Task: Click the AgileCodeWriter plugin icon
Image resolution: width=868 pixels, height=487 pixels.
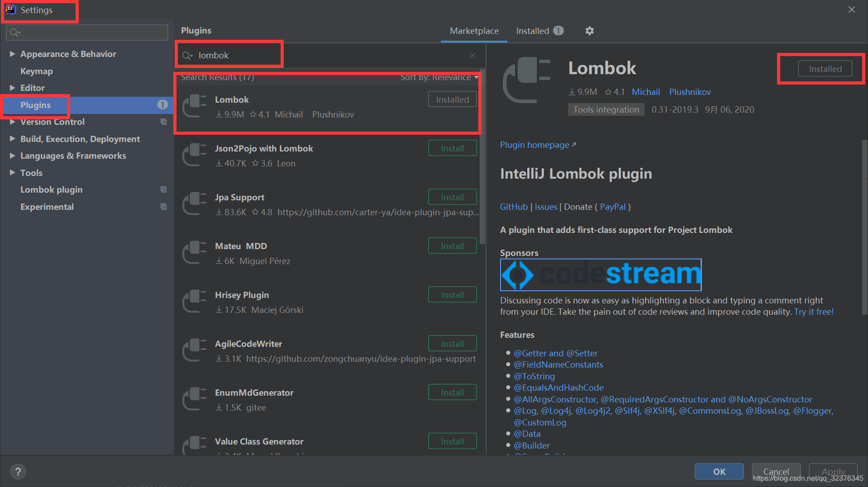Action: pos(195,350)
